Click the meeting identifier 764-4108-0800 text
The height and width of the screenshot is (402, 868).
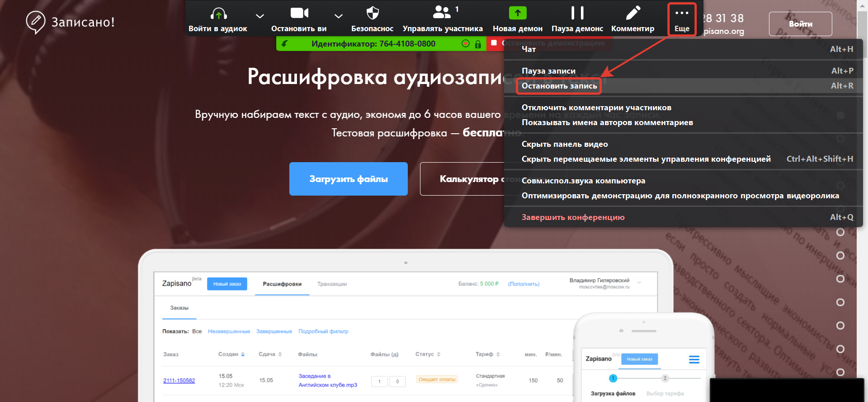(x=407, y=44)
